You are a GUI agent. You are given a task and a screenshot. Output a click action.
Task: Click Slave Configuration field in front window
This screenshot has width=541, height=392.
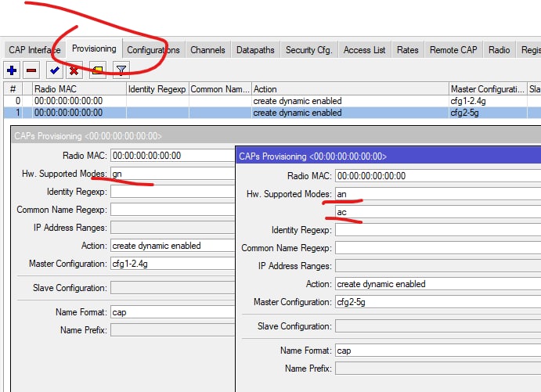[x=438, y=325]
